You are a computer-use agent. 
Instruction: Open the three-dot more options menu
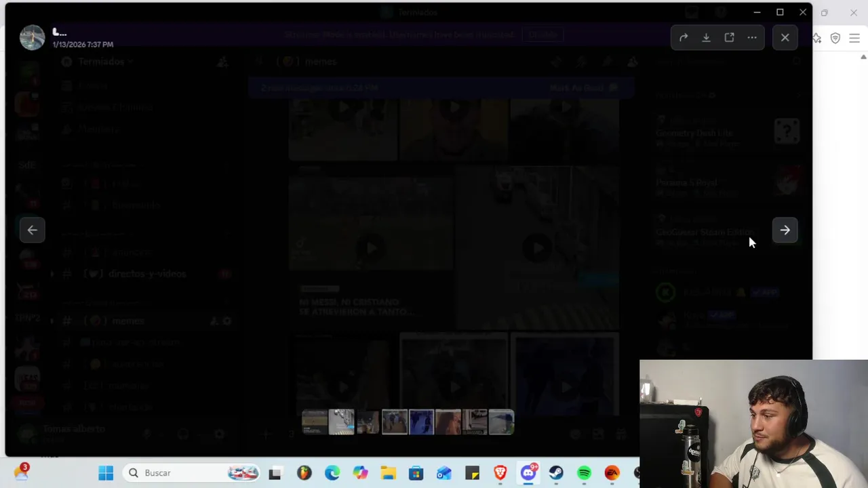[752, 38]
